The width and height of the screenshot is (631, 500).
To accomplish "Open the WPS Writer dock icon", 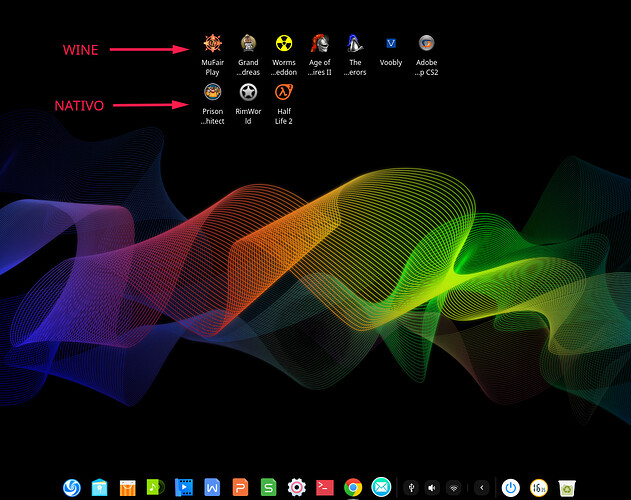I will pyautogui.click(x=212, y=487).
